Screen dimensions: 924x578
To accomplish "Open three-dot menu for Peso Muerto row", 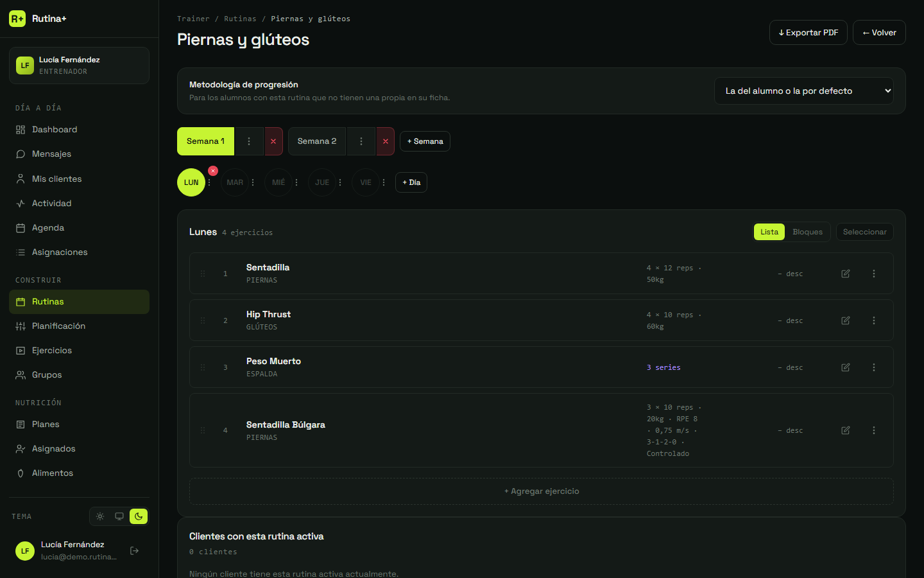I will [x=874, y=367].
